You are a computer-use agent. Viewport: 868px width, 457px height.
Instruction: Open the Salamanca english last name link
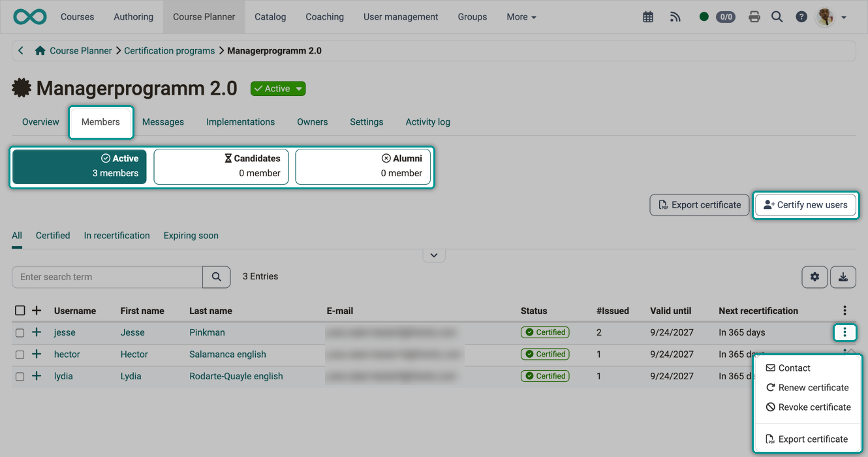point(228,355)
